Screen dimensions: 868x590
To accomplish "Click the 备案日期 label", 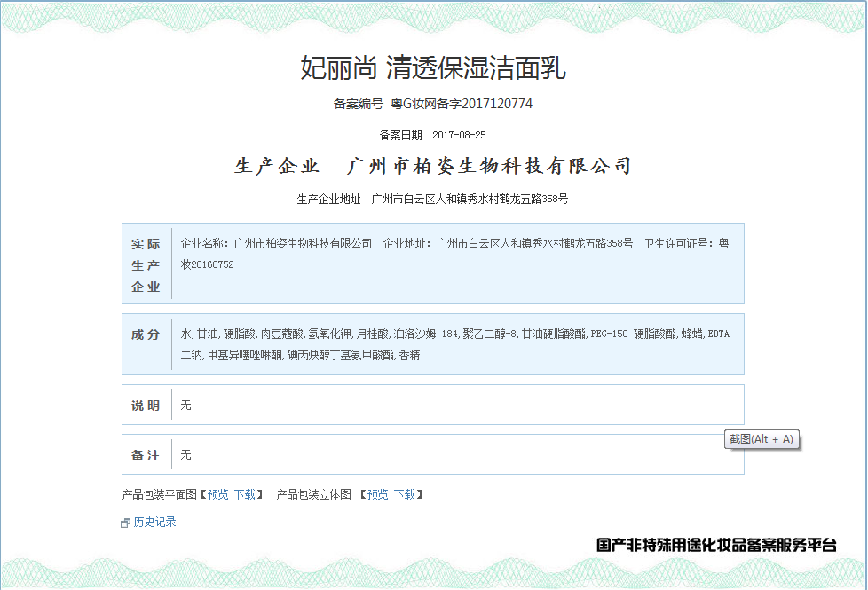I will pyautogui.click(x=401, y=135).
